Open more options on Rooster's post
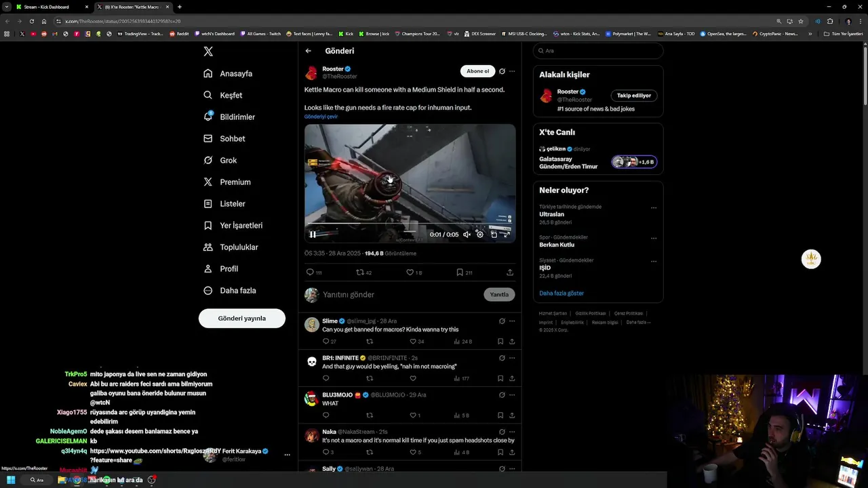The height and width of the screenshot is (488, 868). tap(512, 71)
